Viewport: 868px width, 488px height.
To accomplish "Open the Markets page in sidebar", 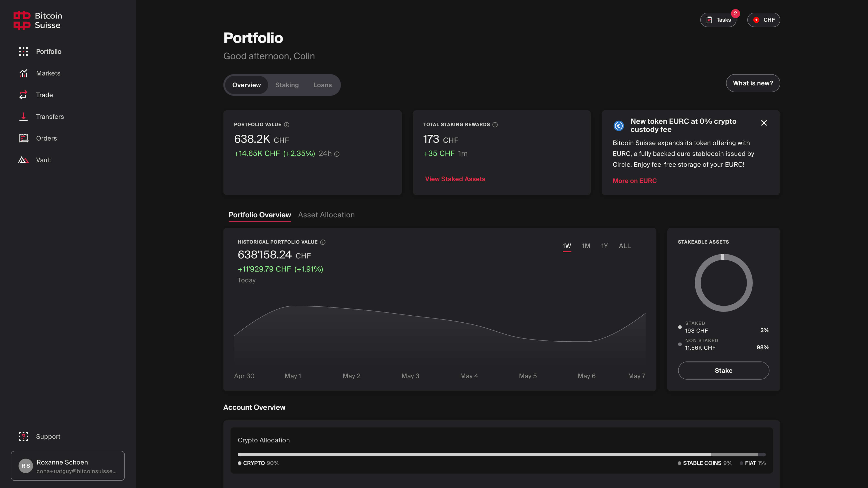I will pyautogui.click(x=48, y=73).
